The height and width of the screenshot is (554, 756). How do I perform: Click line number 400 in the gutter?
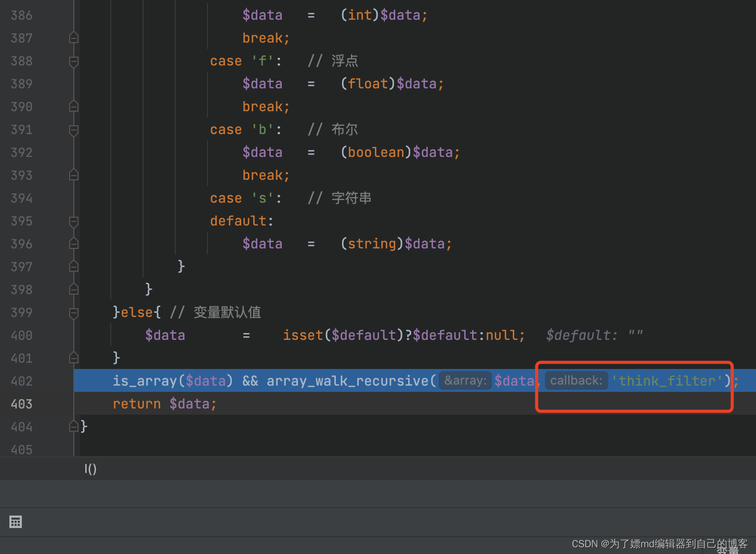22,335
